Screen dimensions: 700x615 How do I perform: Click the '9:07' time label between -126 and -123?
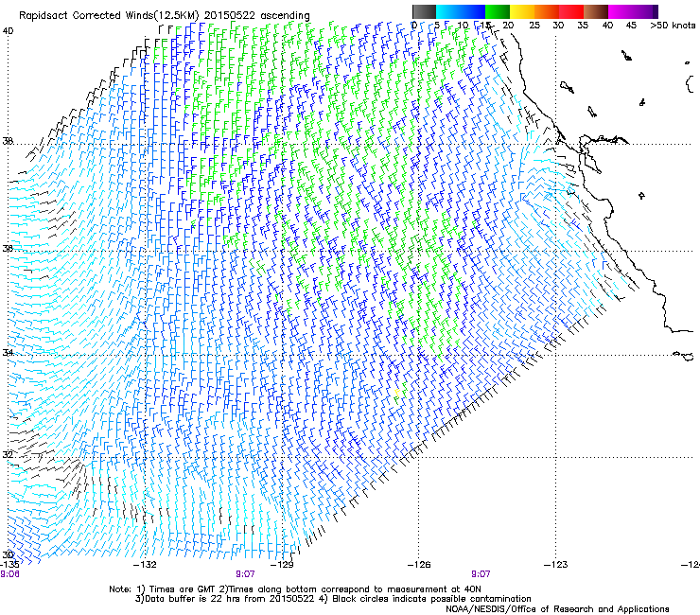pyautogui.click(x=481, y=574)
